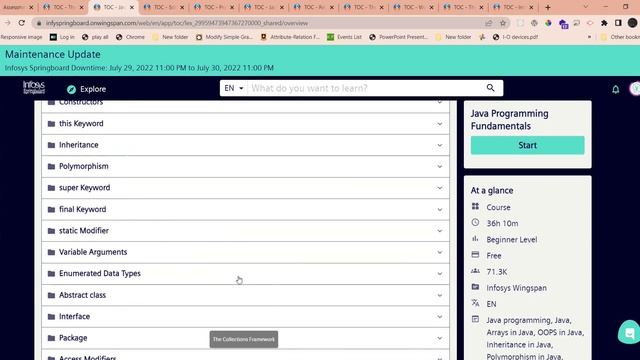The height and width of the screenshot is (360, 640).
Task: Switch to the second TOC browser tab
Action: [x=113, y=7]
